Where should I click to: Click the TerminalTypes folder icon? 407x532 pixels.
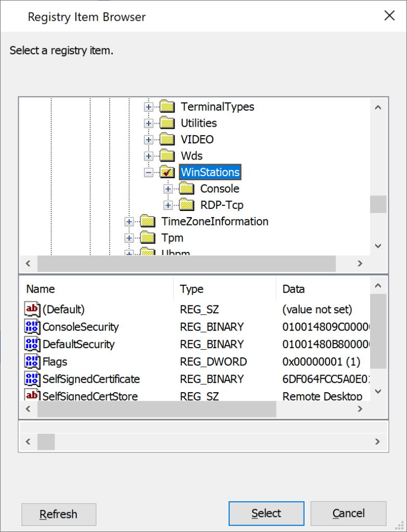[x=167, y=107]
